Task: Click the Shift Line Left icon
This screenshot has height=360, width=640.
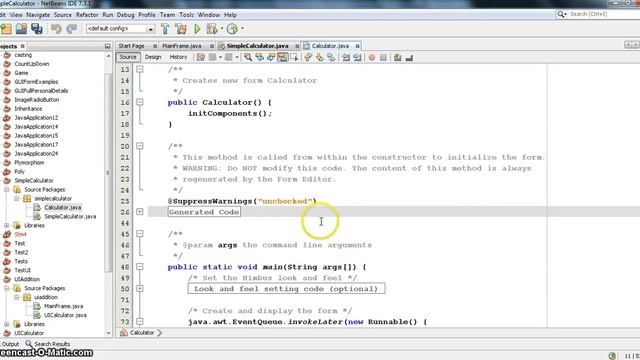Action: 346,58
